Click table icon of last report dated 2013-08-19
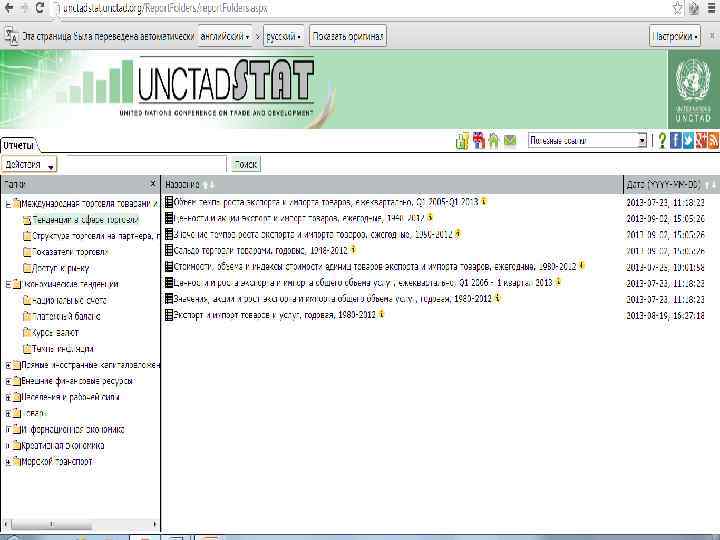This screenshot has height=540, width=720. point(169,315)
